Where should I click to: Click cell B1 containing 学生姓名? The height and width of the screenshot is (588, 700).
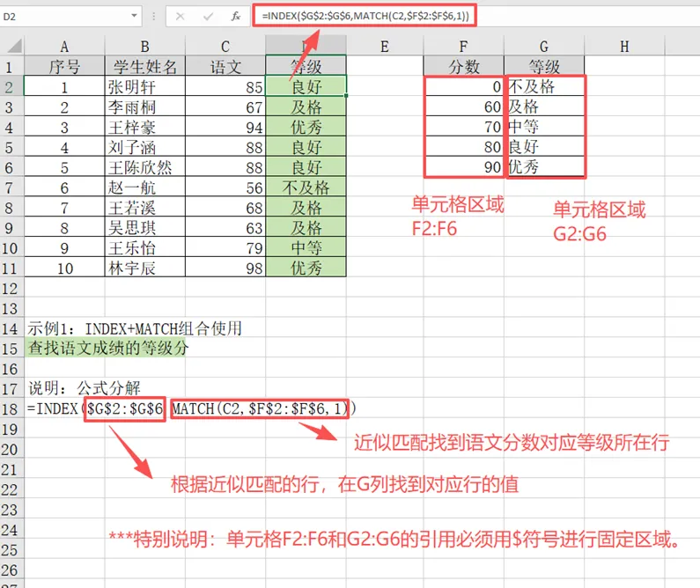tap(144, 66)
